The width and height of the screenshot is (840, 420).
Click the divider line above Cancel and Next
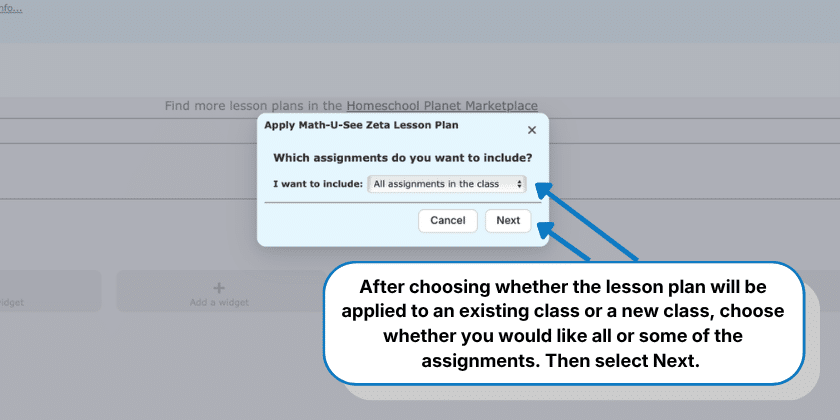point(403,202)
